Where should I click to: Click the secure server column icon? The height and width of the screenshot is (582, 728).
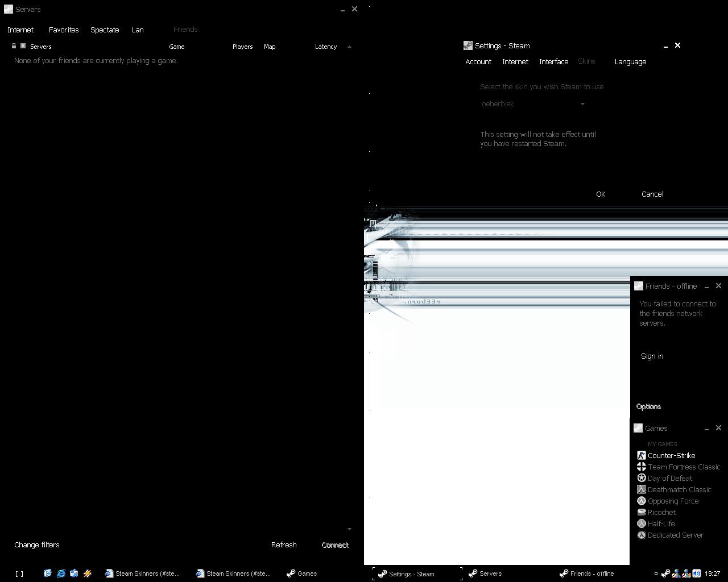click(23, 46)
